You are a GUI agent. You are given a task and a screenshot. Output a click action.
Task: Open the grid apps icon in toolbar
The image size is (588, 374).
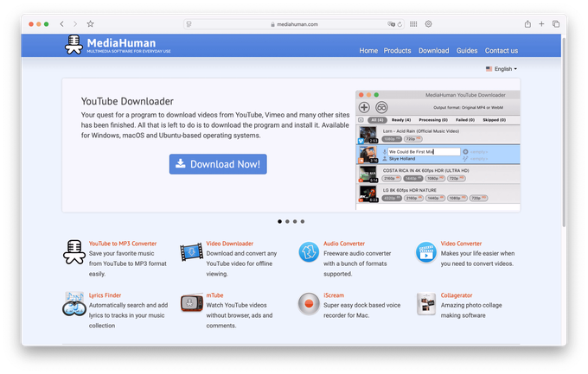413,24
